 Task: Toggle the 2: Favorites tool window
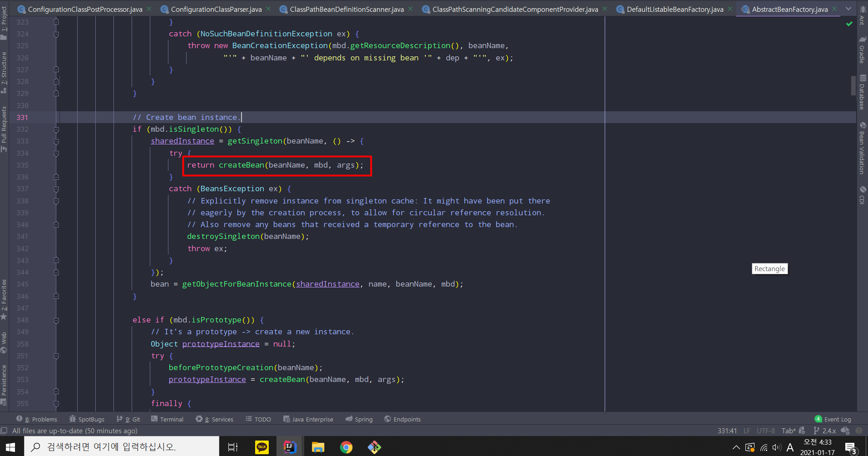[x=4, y=300]
